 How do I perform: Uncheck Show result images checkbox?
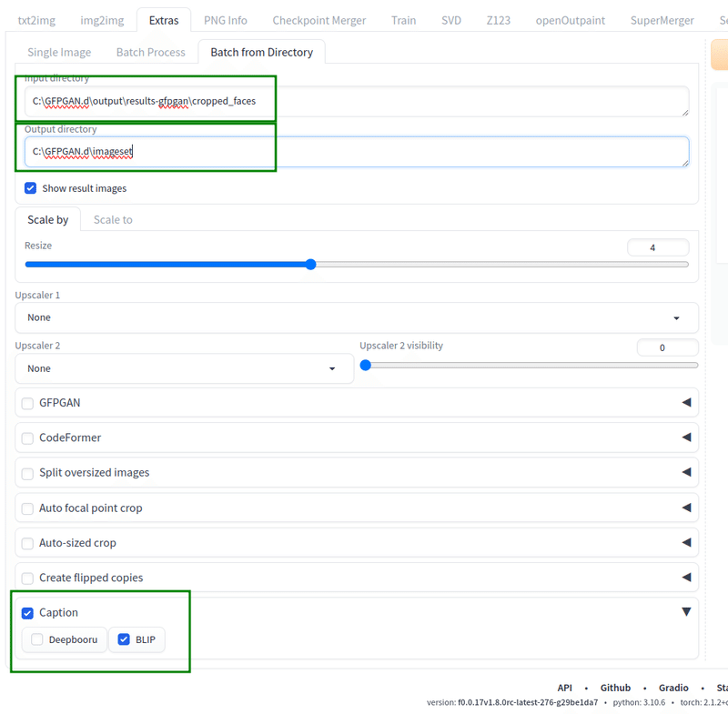point(31,188)
